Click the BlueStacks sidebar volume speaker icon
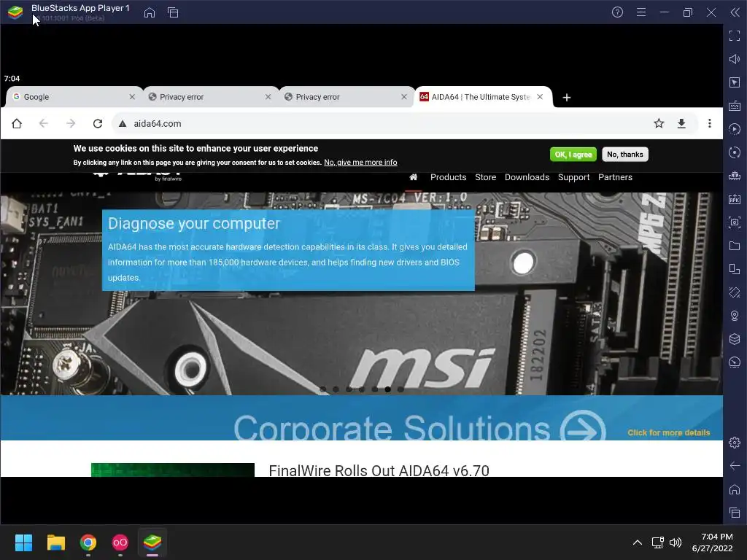 734,59
